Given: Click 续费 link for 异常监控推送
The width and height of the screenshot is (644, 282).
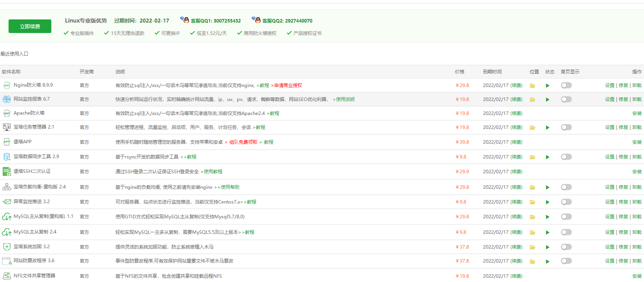Looking at the screenshot, I should pyautogui.click(x=516, y=202).
